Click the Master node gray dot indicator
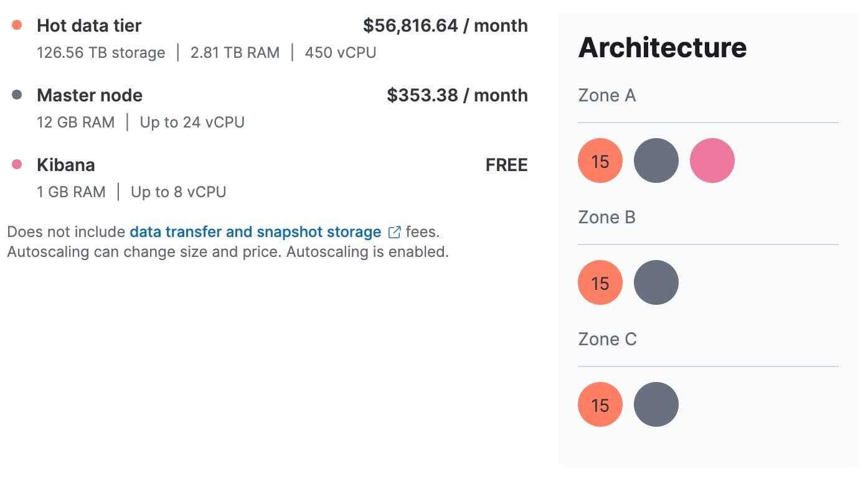The height and width of the screenshot is (484, 868). pyautogui.click(x=16, y=93)
